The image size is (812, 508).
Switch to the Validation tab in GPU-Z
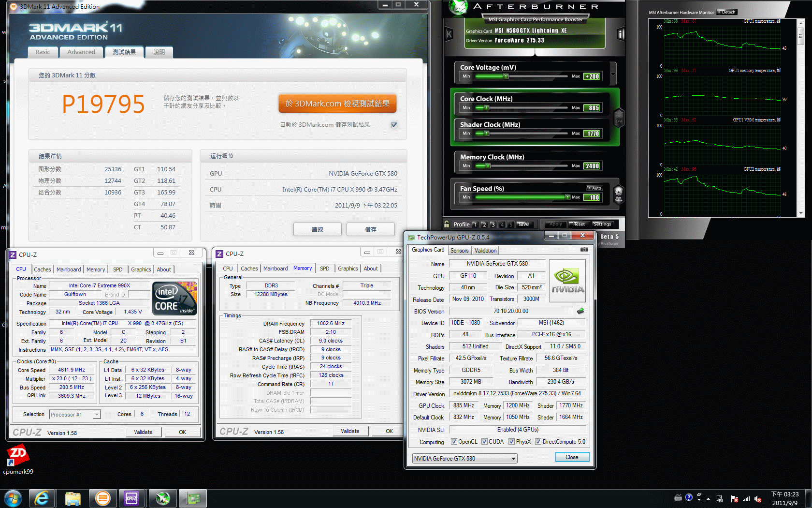tap(485, 251)
